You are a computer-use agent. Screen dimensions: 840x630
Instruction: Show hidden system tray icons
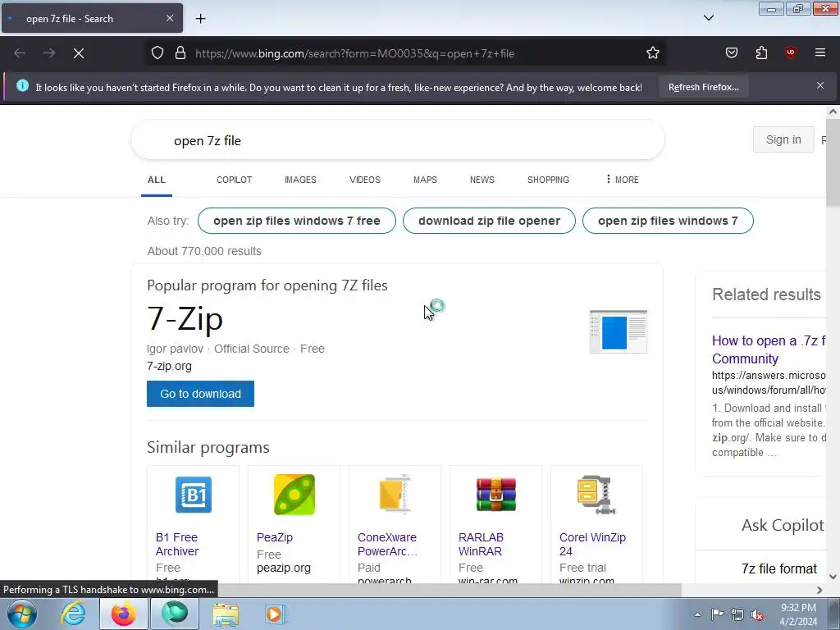click(x=697, y=614)
